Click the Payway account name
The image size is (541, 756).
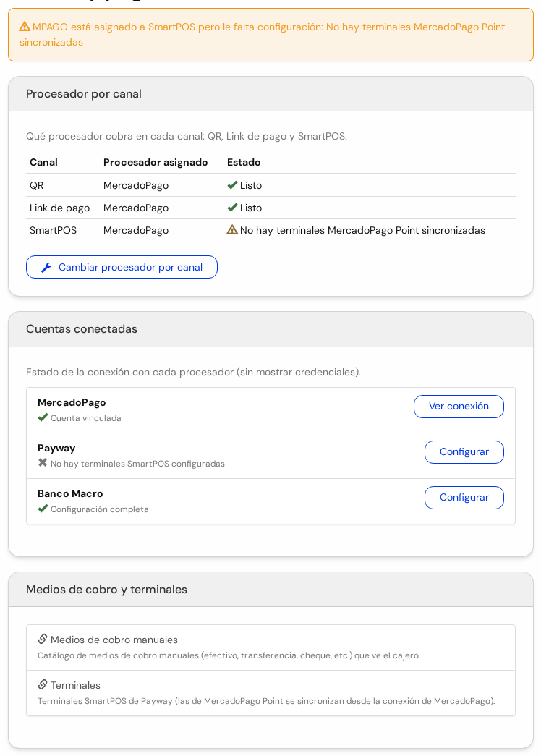pyautogui.click(x=56, y=449)
